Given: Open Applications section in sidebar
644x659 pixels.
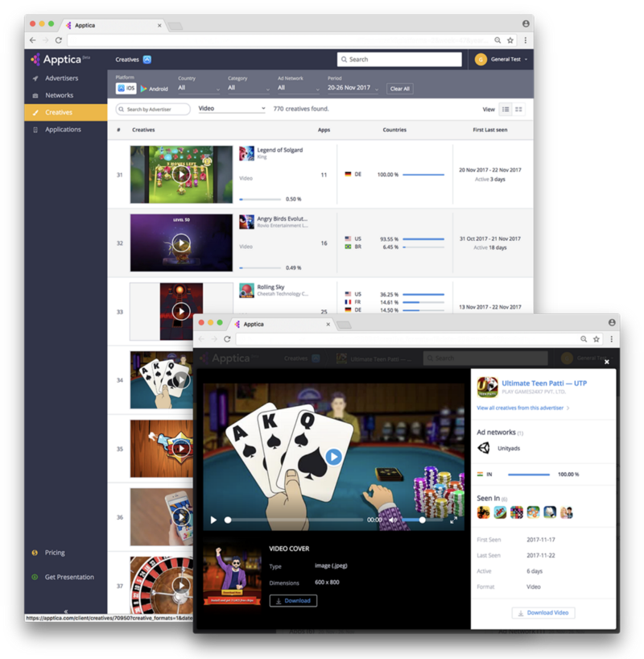Looking at the screenshot, I should (x=63, y=130).
